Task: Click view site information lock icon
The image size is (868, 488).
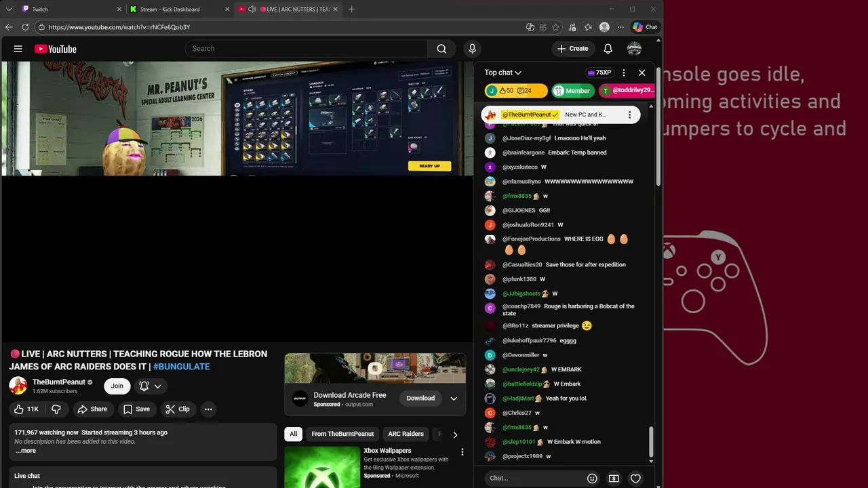Action: (41, 27)
